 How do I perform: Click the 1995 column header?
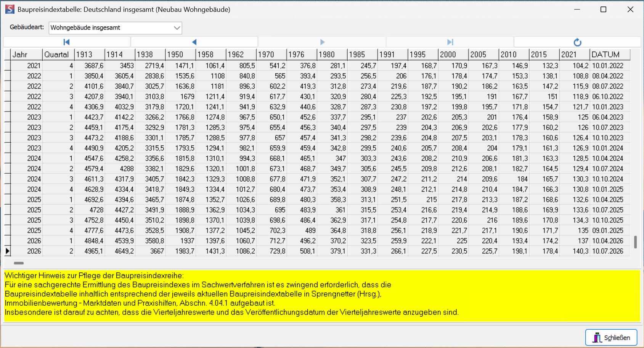[423, 55]
